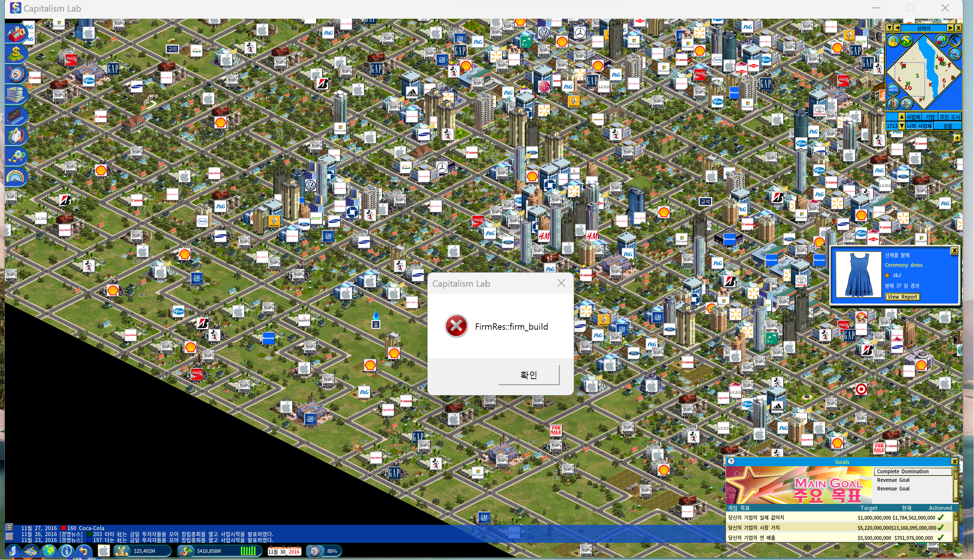The width and height of the screenshot is (974, 560).
Task: Click the INFO button on minimap
Action: (893, 90)
